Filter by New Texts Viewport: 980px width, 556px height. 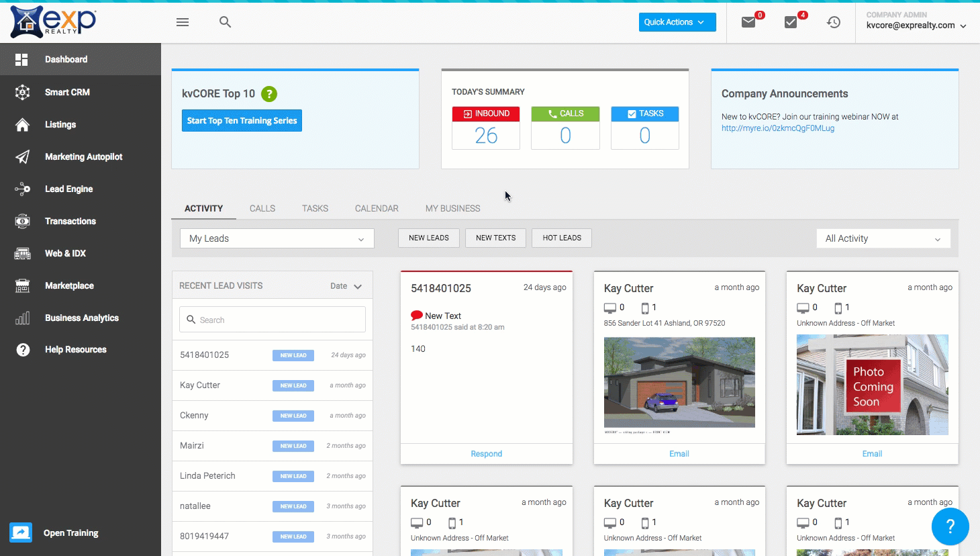click(496, 238)
